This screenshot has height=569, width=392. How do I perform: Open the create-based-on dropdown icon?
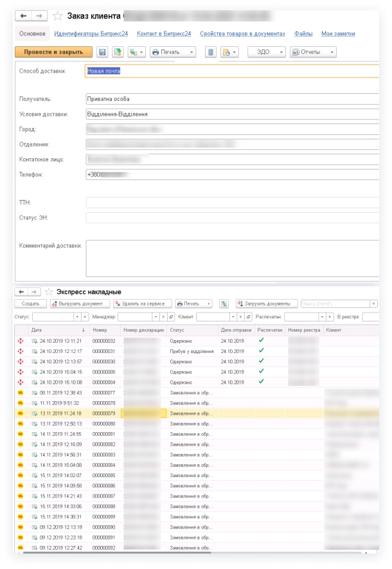point(137,52)
